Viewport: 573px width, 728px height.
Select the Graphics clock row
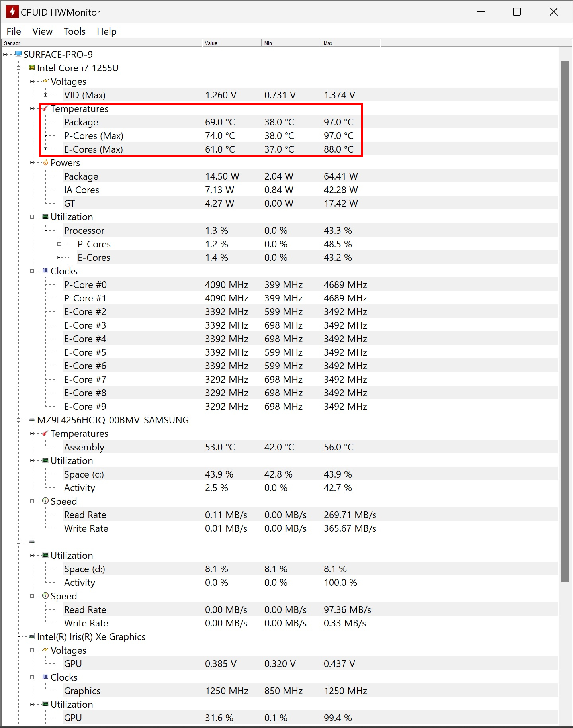point(311,691)
